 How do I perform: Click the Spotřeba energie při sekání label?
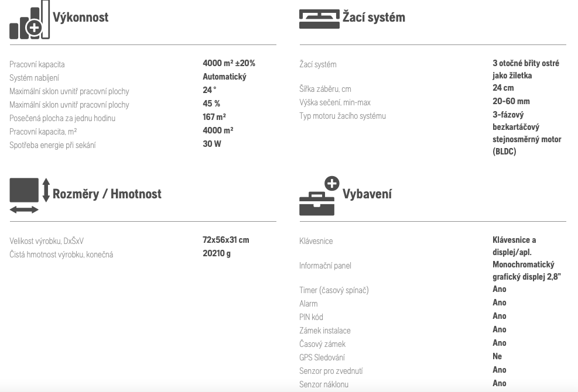[x=53, y=145]
